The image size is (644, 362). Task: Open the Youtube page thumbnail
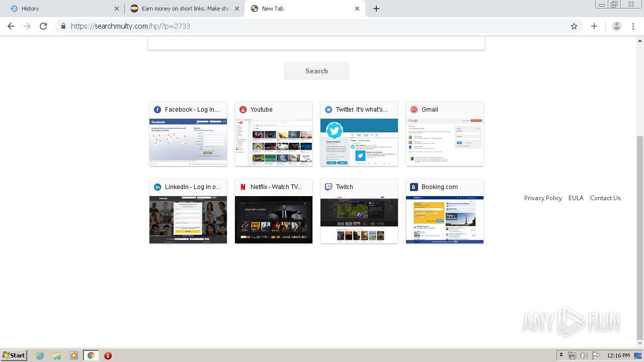tap(274, 142)
